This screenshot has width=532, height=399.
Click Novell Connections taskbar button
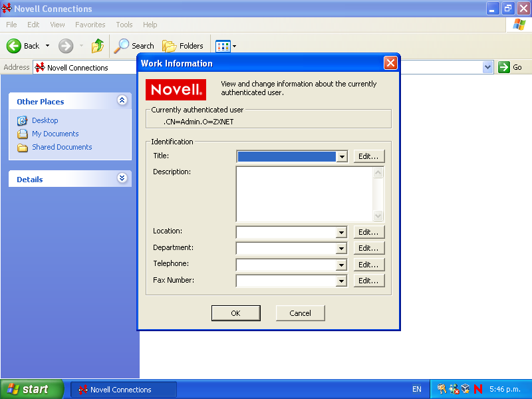pyautogui.click(x=124, y=390)
